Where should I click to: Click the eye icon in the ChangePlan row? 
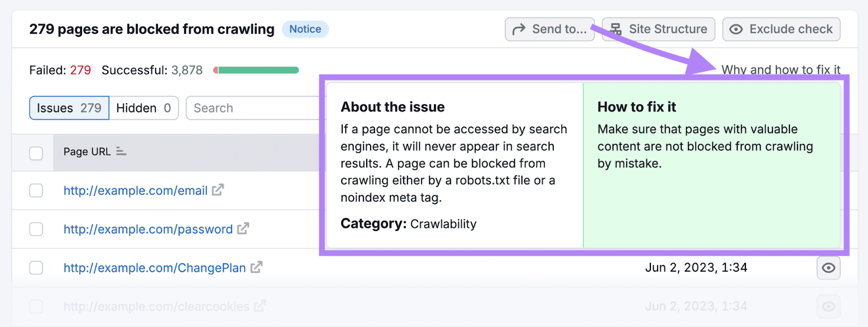(x=828, y=268)
